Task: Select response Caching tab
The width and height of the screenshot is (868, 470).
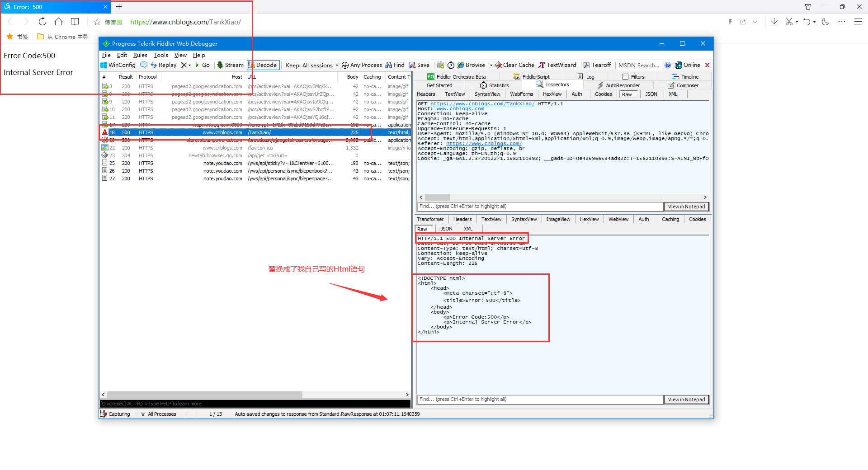Action: click(x=670, y=220)
